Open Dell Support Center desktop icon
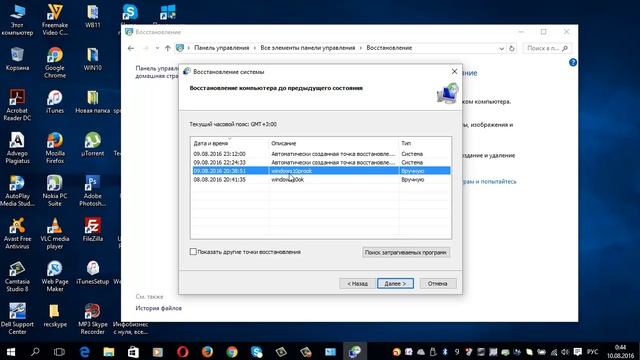Screen dimensions: 640x360 17,319
